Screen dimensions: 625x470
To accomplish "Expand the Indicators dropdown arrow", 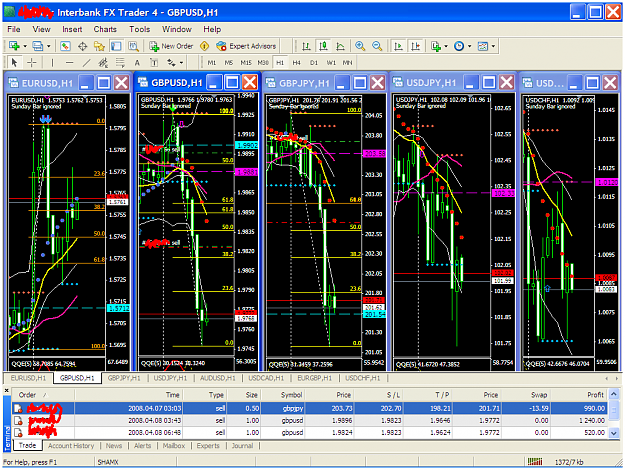I will [x=446, y=46].
